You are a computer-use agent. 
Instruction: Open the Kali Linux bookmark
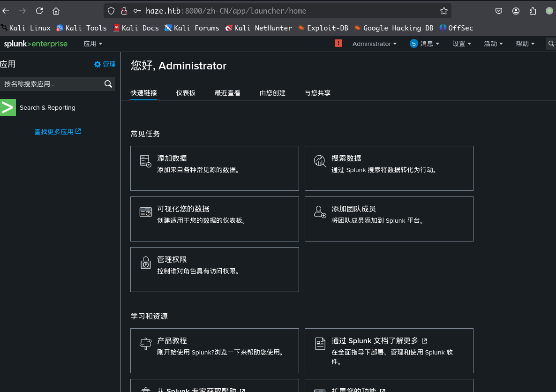pyautogui.click(x=25, y=28)
